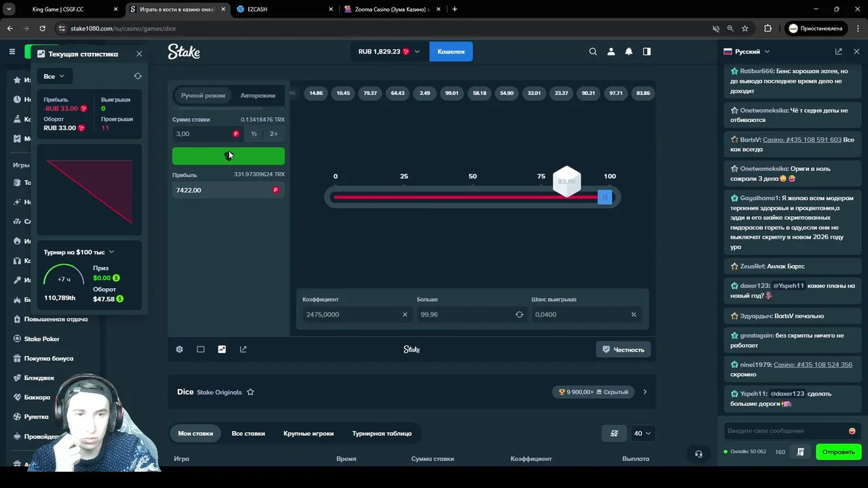Switch to Мои ставки tab

coord(195,433)
